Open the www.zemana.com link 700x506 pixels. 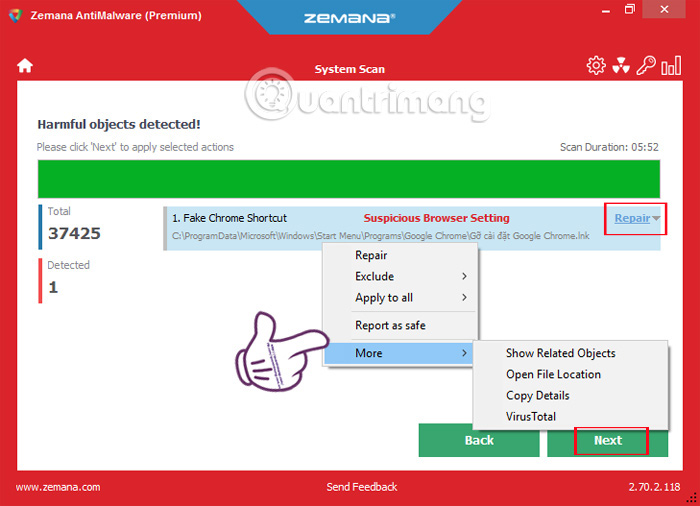pyautogui.click(x=58, y=487)
